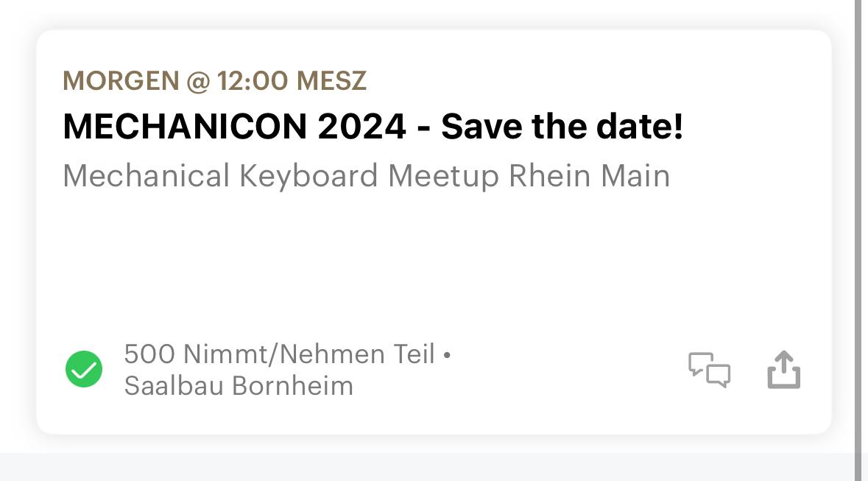The width and height of the screenshot is (868, 481).
Task: Select the double chat bubbles icon
Action: [x=709, y=371]
